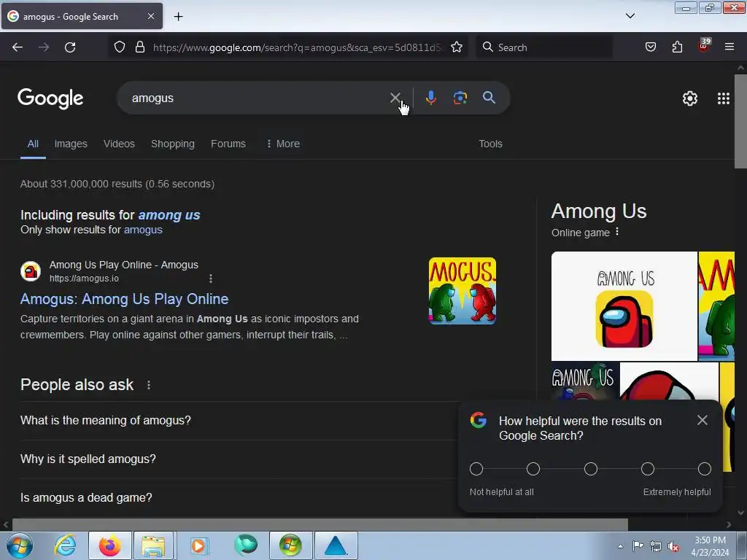The image size is (747, 560).
Task: Click into the Google search input field
Action: click(x=258, y=98)
